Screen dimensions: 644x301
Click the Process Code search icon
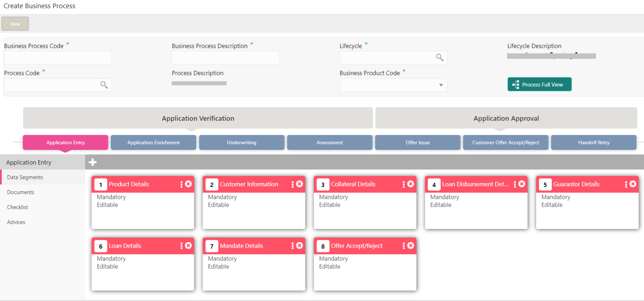coord(104,85)
